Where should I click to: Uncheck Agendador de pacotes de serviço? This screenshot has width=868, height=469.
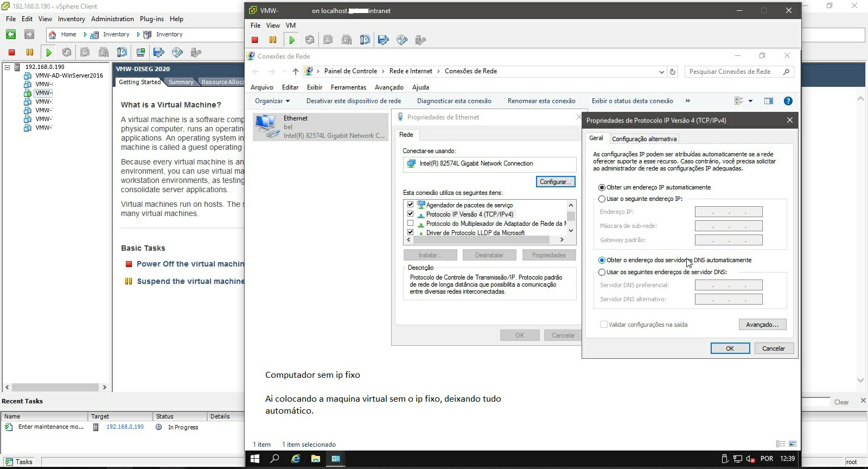pyautogui.click(x=410, y=205)
